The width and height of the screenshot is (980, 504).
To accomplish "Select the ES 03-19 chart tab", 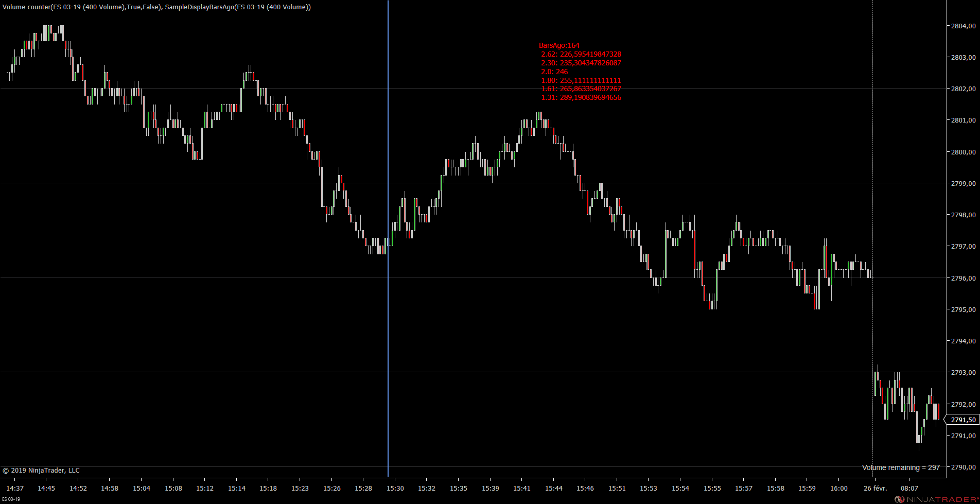I will pos(11,499).
